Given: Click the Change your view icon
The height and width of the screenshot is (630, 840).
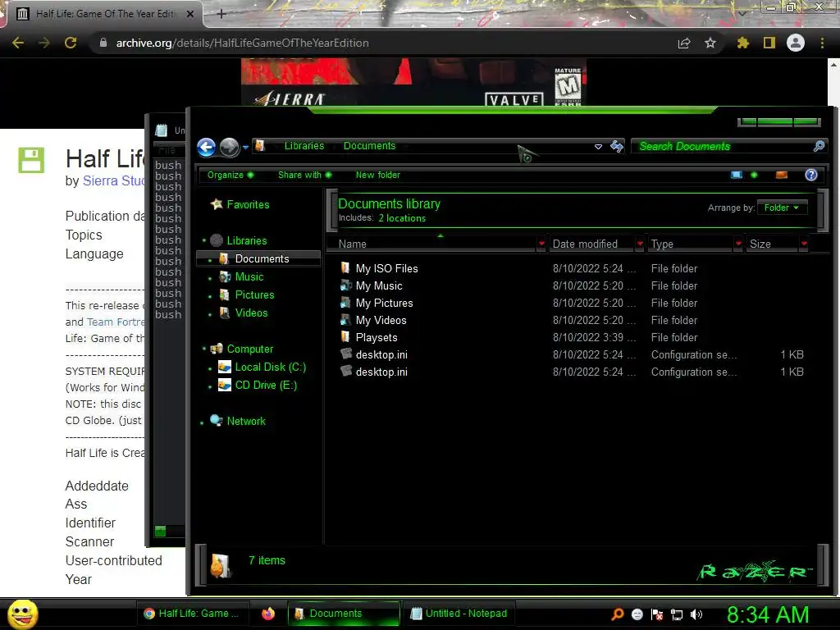Looking at the screenshot, I should [737, 176].
